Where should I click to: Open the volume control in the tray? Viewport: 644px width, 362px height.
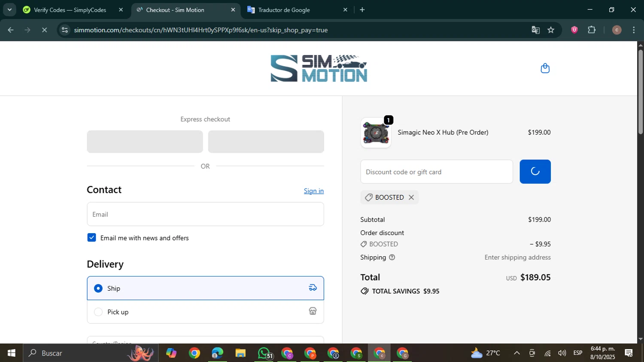[562, 353]
